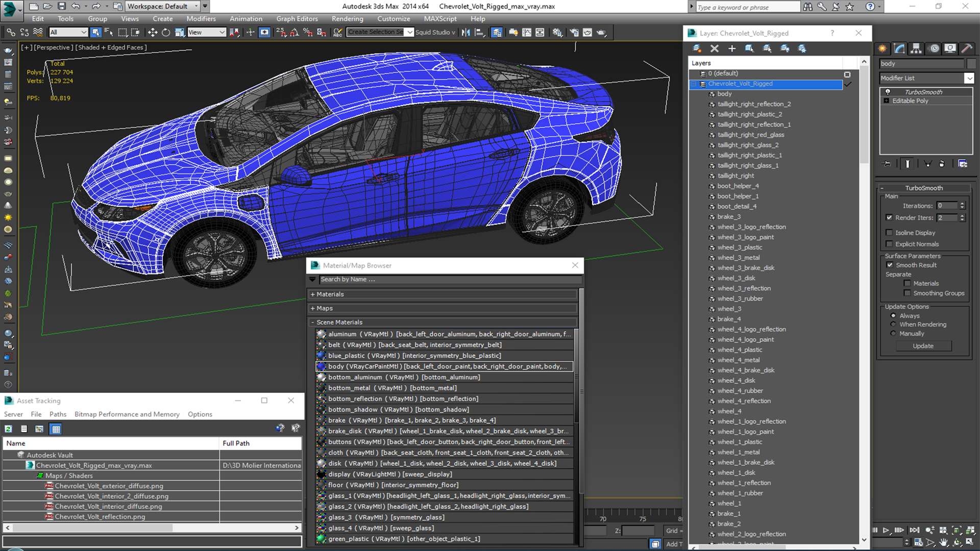Expand Materials group in Material Browser
This screenshot has width=980, height=551.
tap(312, 294)
